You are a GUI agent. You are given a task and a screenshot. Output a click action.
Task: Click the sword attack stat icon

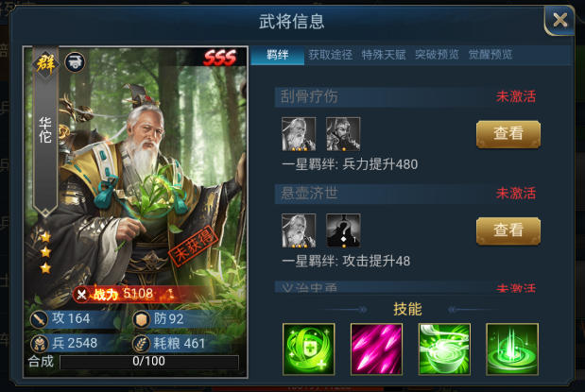[39, 319]
